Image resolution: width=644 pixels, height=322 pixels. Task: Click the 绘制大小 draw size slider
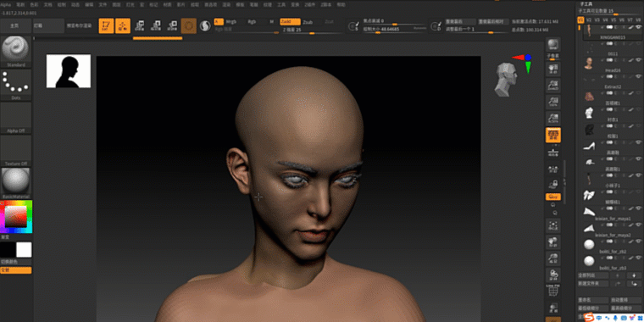(x=394, y=30)
